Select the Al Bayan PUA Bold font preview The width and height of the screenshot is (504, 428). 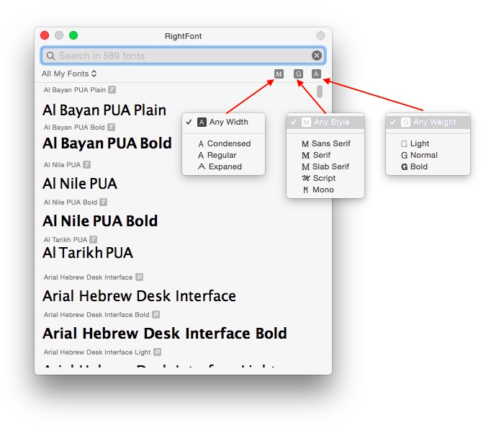[x=107, y=143]
